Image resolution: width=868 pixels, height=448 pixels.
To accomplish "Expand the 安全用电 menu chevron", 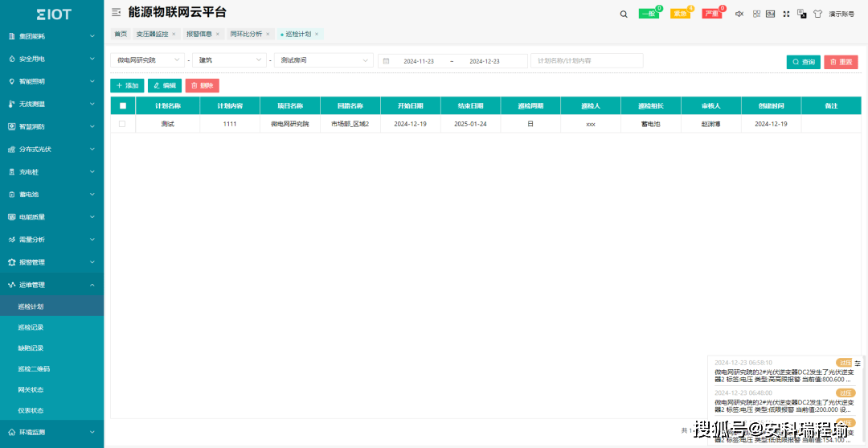I will [x=92, y=59].
